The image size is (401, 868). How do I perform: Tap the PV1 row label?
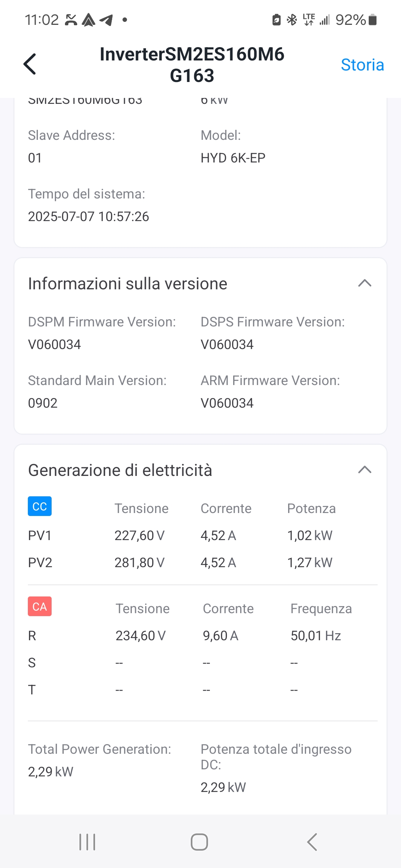coord(40,536)
